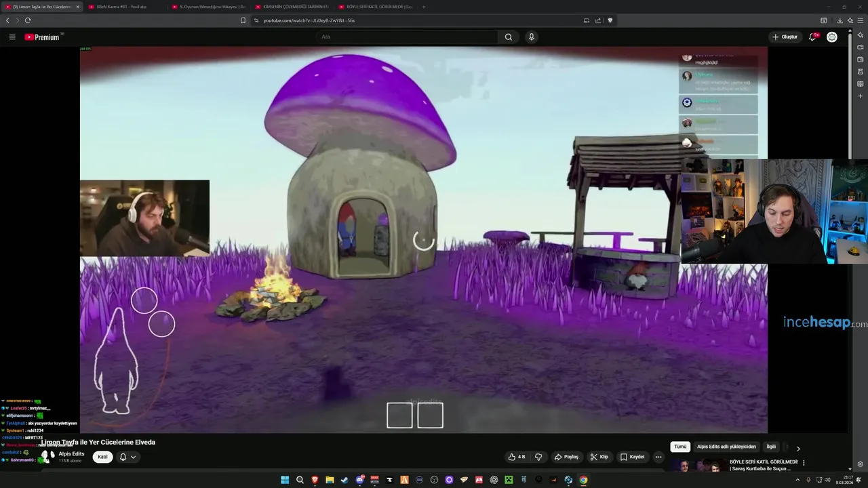
Task: Select the İlgili filter chip
Action: 771,447
